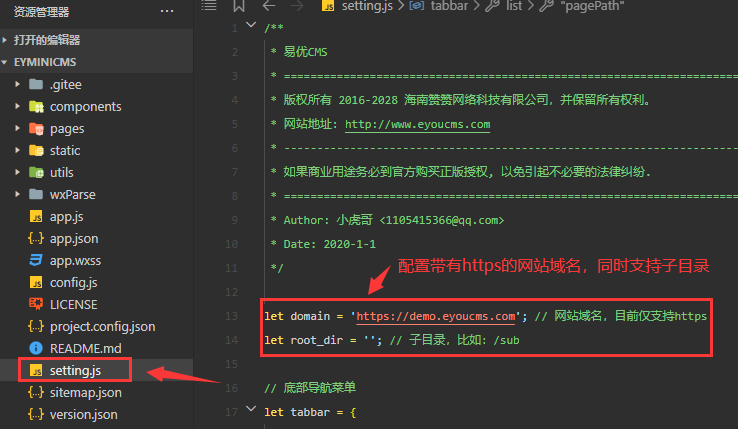Fold the tabbar object at line 17
738x429 pixels.
tap(251, 409)
